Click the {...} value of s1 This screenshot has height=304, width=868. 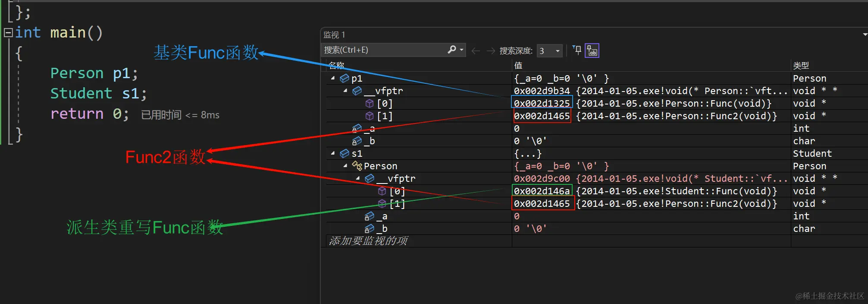click(x=527, y=153)
